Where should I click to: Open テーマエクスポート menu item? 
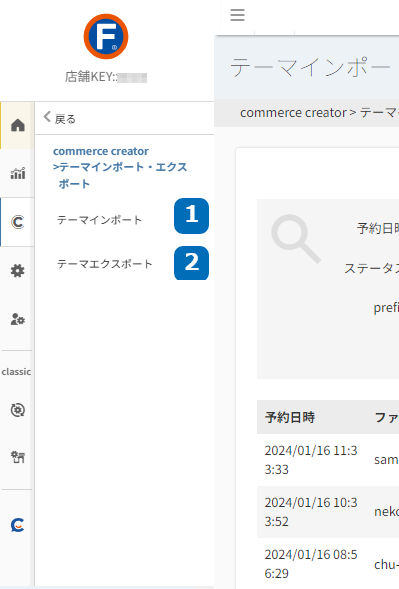[x=104, y=264]
